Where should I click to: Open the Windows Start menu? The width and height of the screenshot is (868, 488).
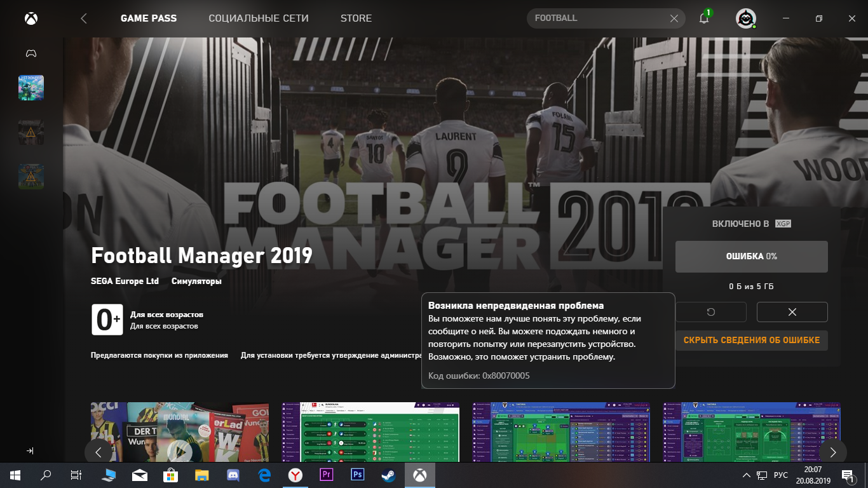pyautogui.click(x=15, y=475)
